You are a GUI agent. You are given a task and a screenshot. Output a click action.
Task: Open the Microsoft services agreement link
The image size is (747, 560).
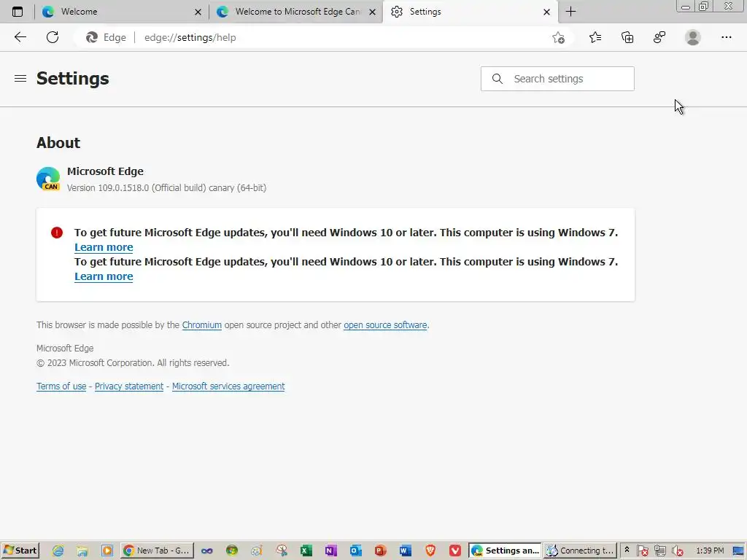tap(228, 386)
